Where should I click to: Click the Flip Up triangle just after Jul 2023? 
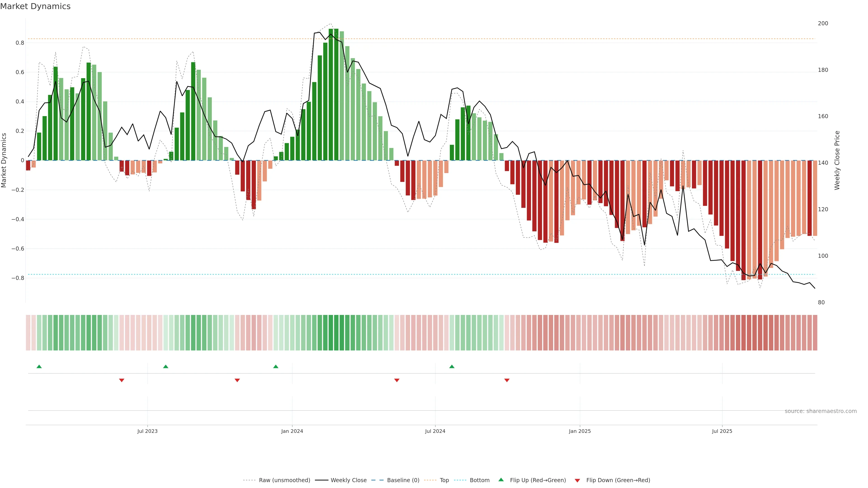(165, 366)
